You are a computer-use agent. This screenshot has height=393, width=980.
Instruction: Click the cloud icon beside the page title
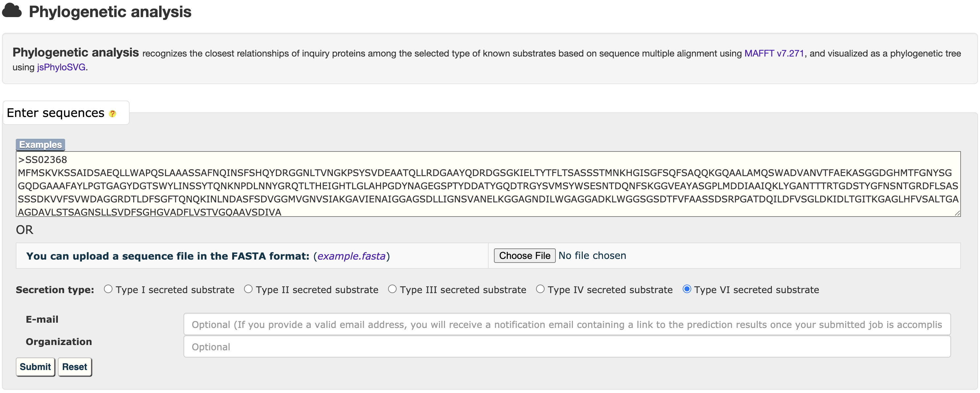click(x=12, y=11)
